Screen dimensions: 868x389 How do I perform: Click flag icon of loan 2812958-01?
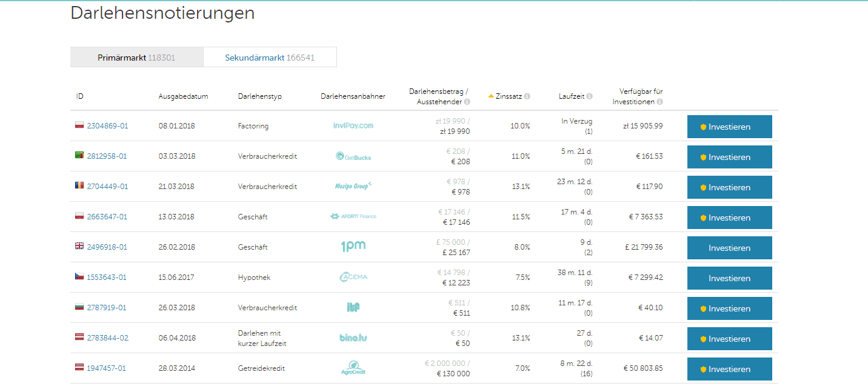coord(79,156)
